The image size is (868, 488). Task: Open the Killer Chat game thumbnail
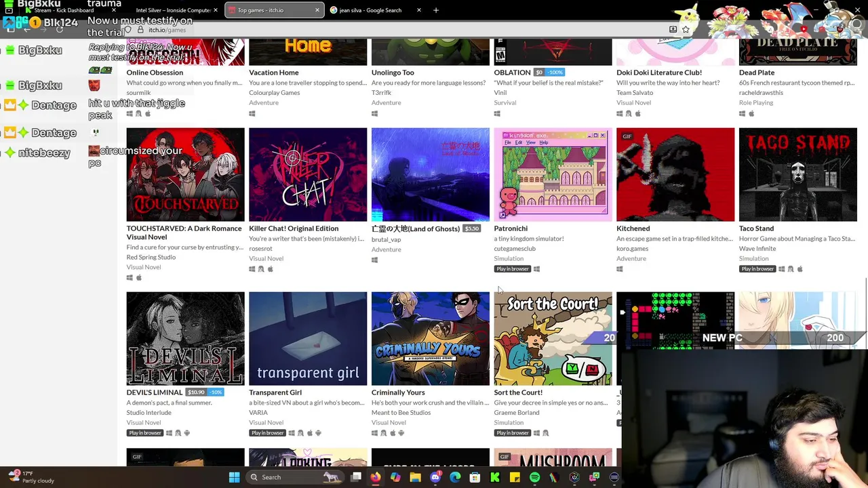(308, 175)
